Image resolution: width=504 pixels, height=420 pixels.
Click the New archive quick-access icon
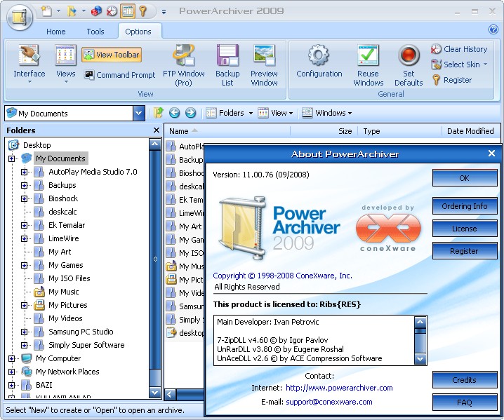[x=46, y=11]
